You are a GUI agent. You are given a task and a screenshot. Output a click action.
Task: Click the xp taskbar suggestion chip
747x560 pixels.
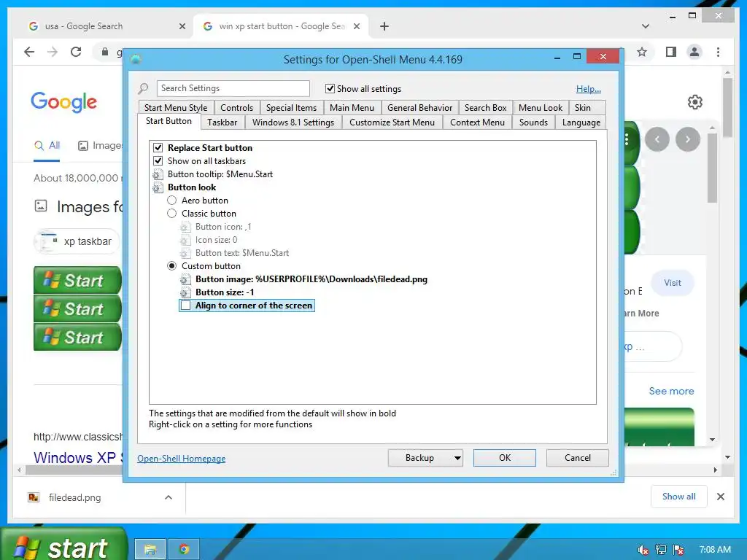click(77, 241)
